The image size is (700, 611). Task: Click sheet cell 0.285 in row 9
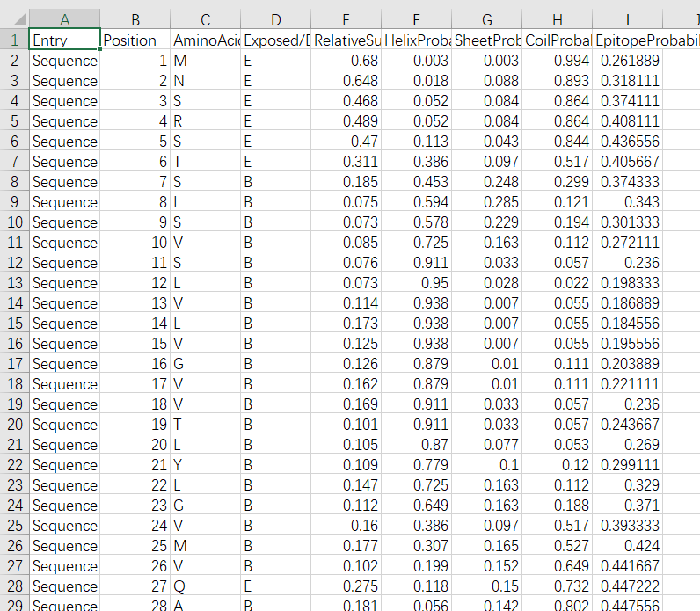pyautogui.click(x=486, y=201)
